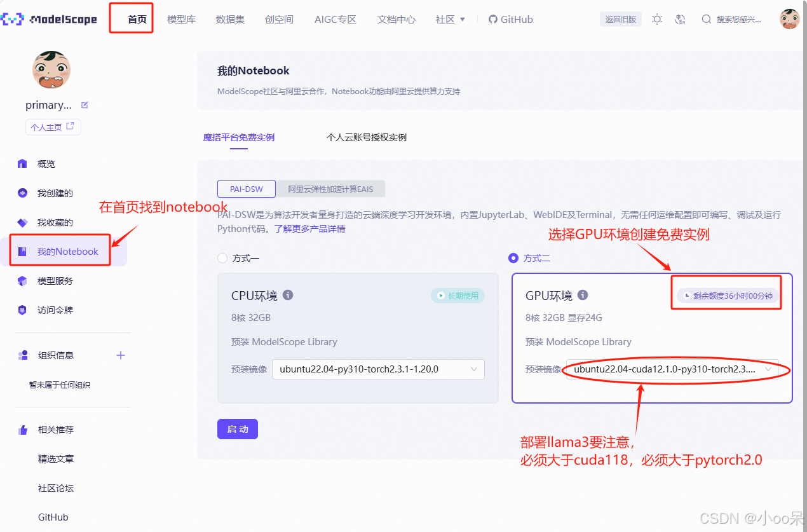Click the 我的Notebook page heading

point(254,71)
